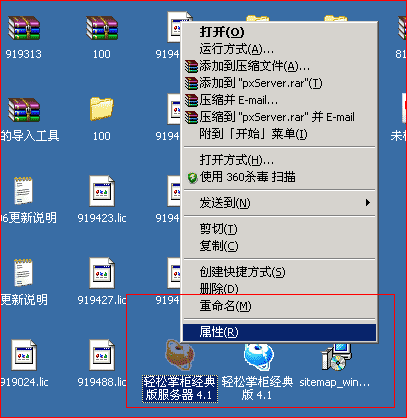The height and width of the screenshot is (418, 407).
Task: Select the 919313 WinRAR archive icon
Action: point(24,28)
